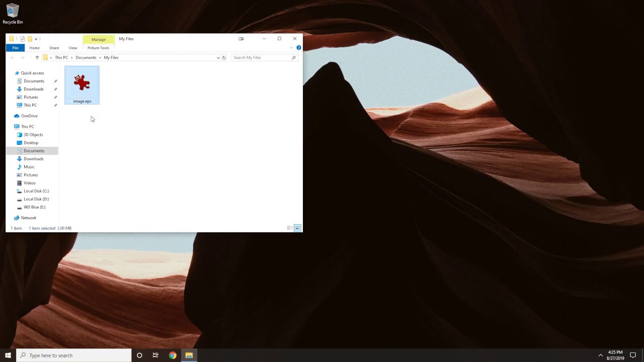The height and width of the screenshot is (362, 644).
Task: Click the taskbar search box
Action: click(74, 355)
